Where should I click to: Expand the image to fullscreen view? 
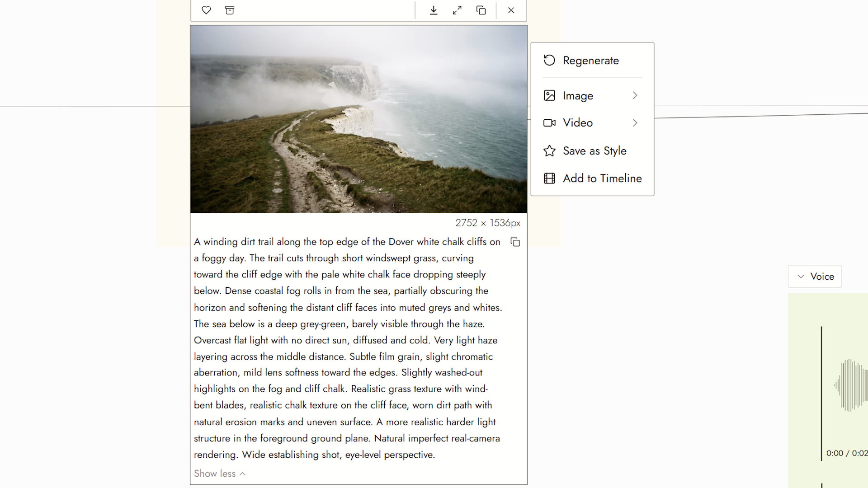[x=457, y=10]
